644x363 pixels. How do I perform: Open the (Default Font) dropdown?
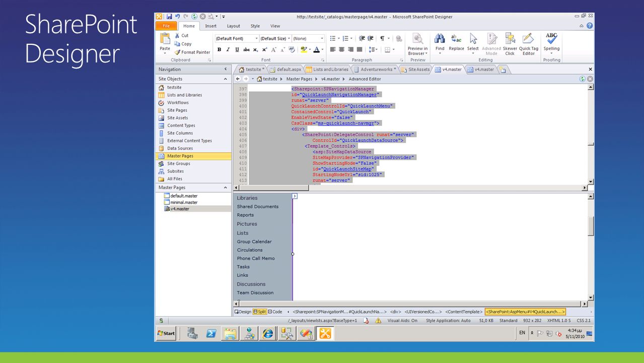tap(257, 38)
